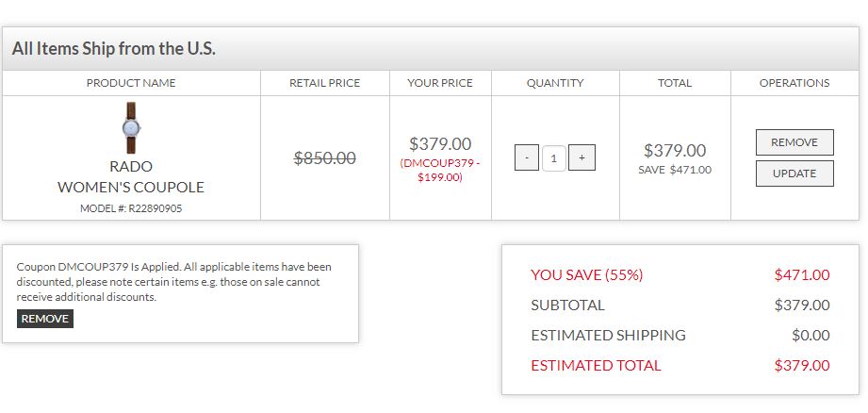
Task: Remove the applied DMCOUP379 coupon
Action: pyautogui.click(x=45, y=319)
